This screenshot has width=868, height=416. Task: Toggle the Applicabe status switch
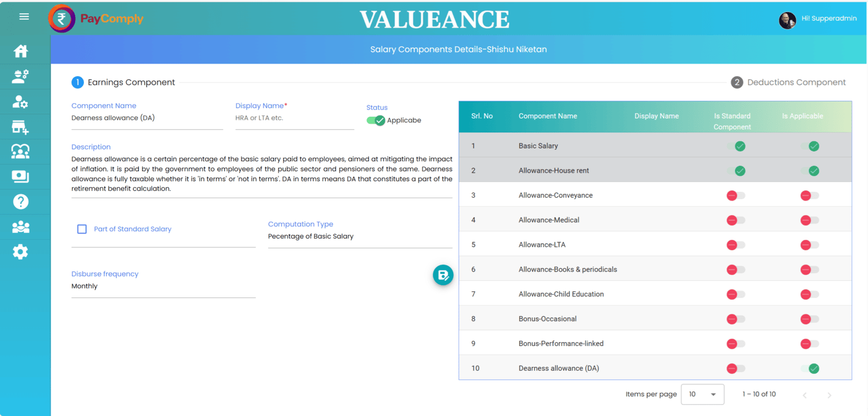click(376, 120)
